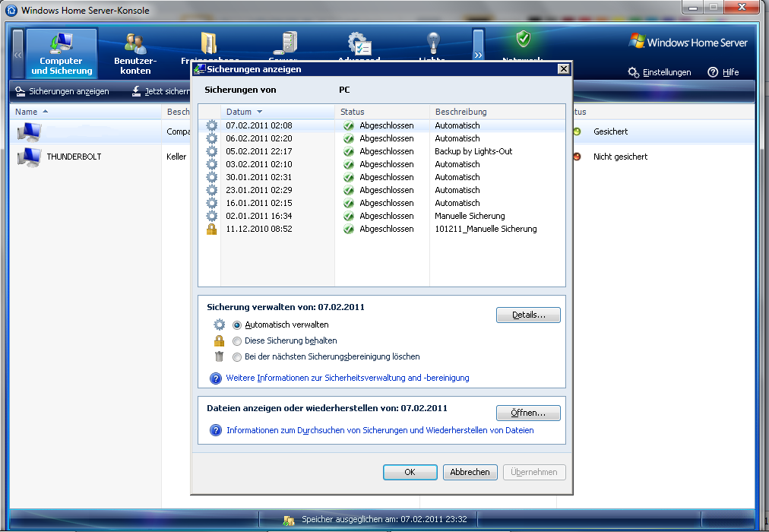Click the gear icon of 02.01.2011 backup
Viewport: 769px width, 532px height.
click(211, 216)
